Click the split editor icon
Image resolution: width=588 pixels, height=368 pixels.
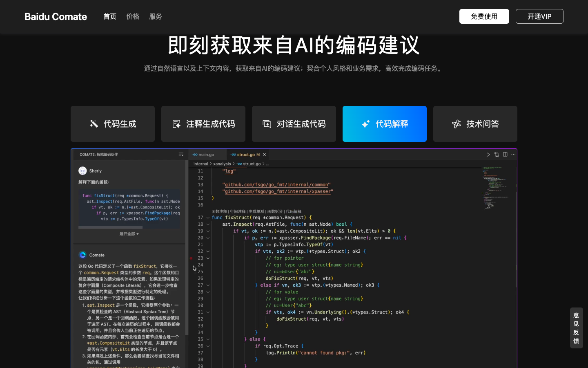click(505, 155)
